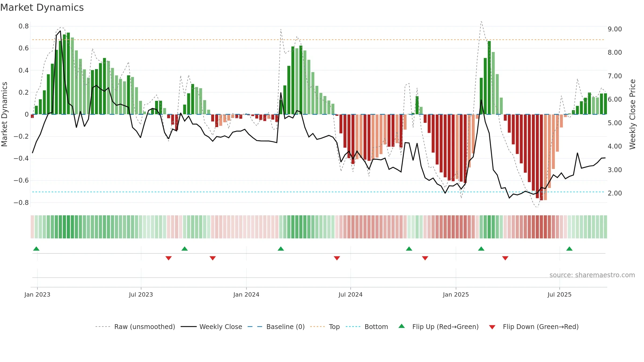Click the 0.4 left axis tick label
The width and height of the screenshot is (644, 362).
point(24,70)
